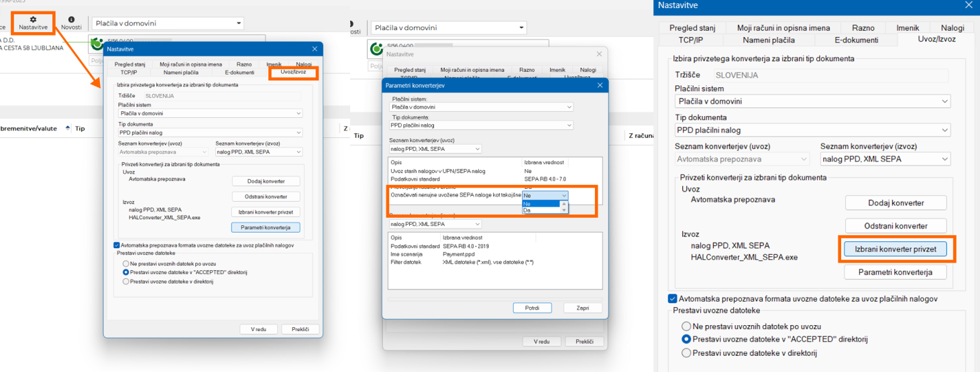Image resolution: width=980 pixels, height=372 pixels.
Task: Open Nastavitve gear icon in the toolbar
Action: 33,19
